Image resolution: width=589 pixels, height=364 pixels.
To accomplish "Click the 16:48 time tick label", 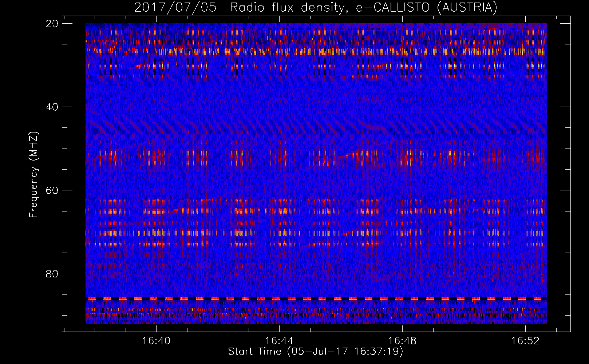I will pos(402,341).
